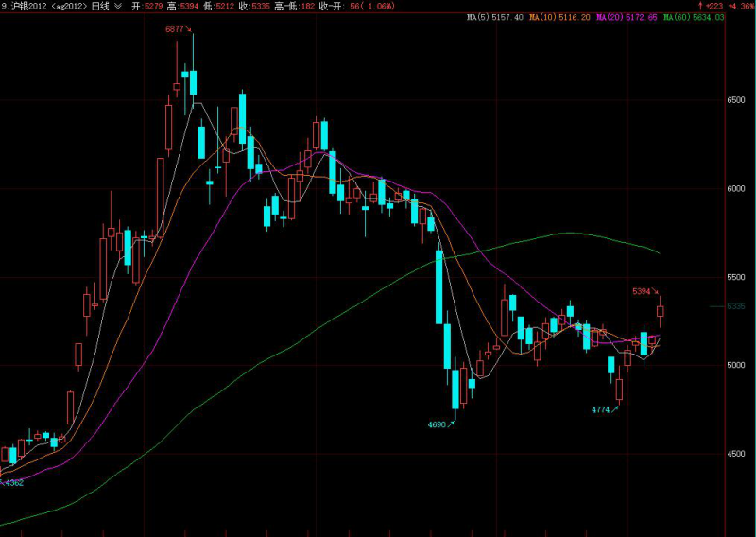
Task: Click the latest candlestick below 5394
Action: (x=661, y=311)
